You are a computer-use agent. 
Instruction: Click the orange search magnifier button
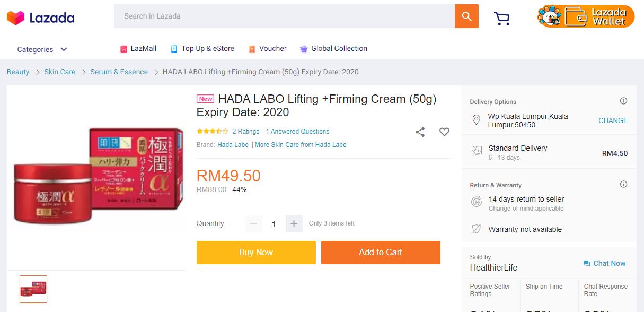click(x=466, y=16)
